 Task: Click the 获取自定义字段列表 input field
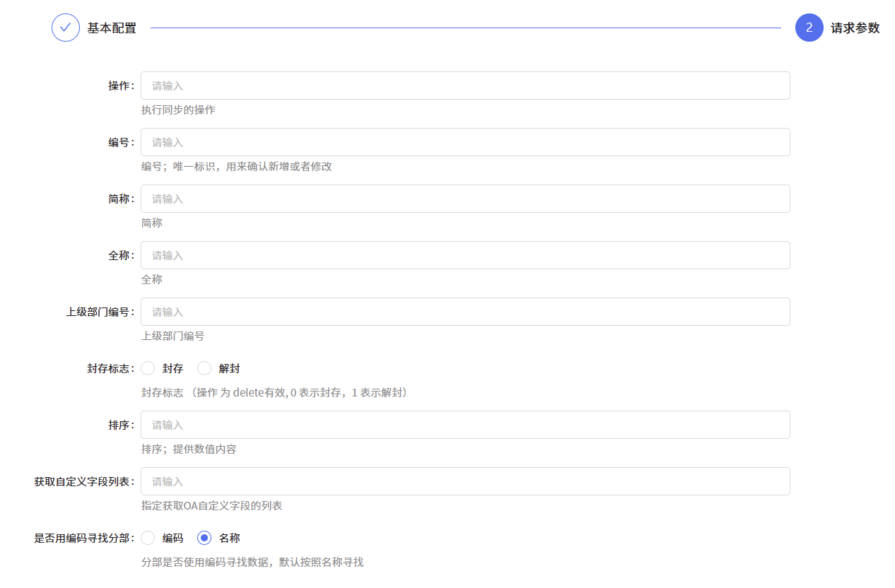[x=465, y=481]
